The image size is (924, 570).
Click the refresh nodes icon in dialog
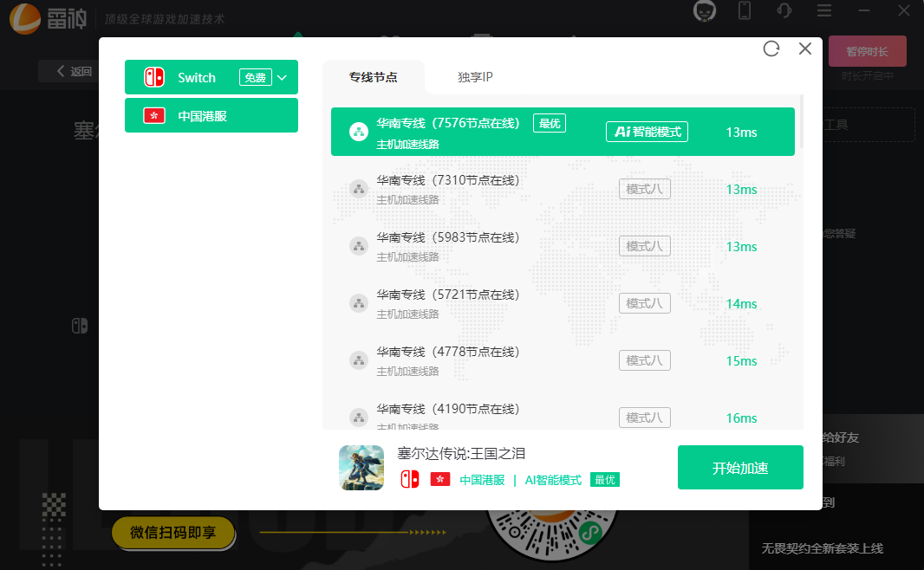(771, 49)
